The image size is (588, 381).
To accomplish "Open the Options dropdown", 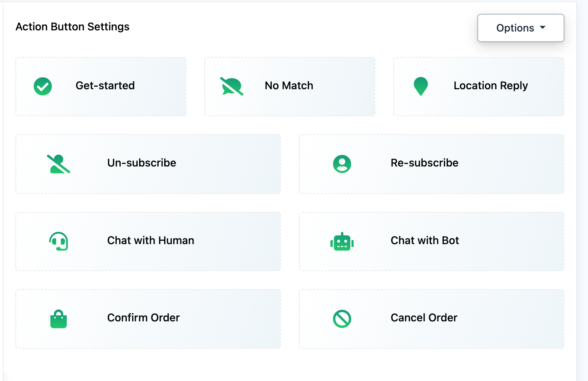I will 515,28.
